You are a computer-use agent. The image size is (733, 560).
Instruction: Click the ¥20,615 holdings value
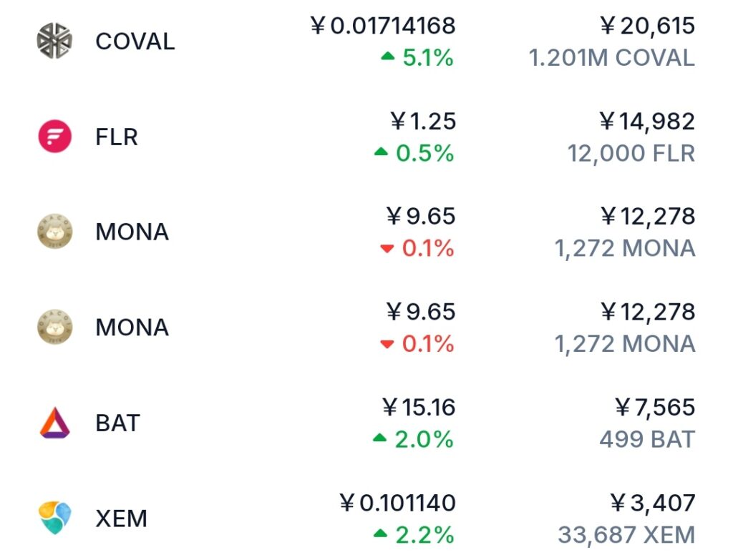pos(647,26)
